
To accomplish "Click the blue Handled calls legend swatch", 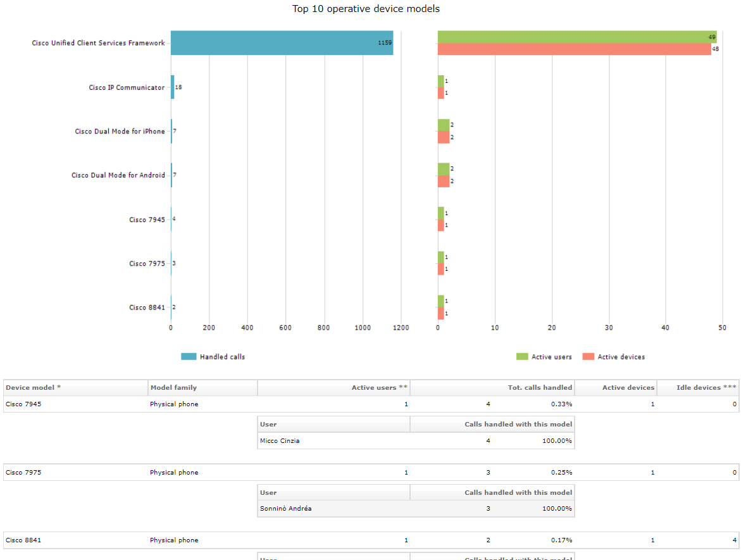I will tap(189, 357).
